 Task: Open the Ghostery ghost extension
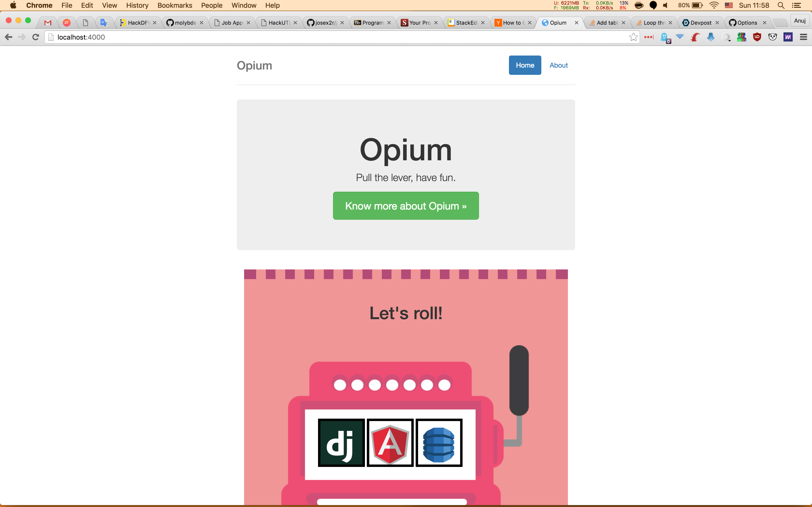(664, 37)
